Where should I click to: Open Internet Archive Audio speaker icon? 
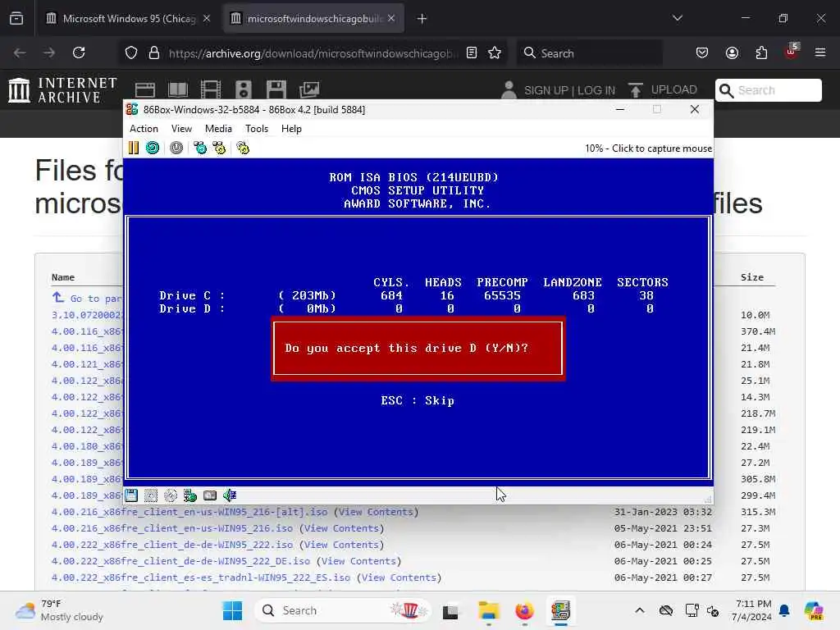point(243,89)
